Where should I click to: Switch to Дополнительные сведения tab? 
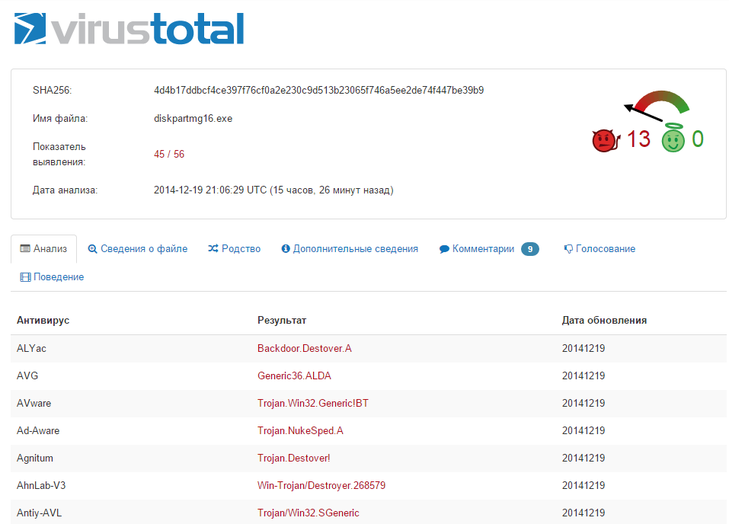click(350, 249)
